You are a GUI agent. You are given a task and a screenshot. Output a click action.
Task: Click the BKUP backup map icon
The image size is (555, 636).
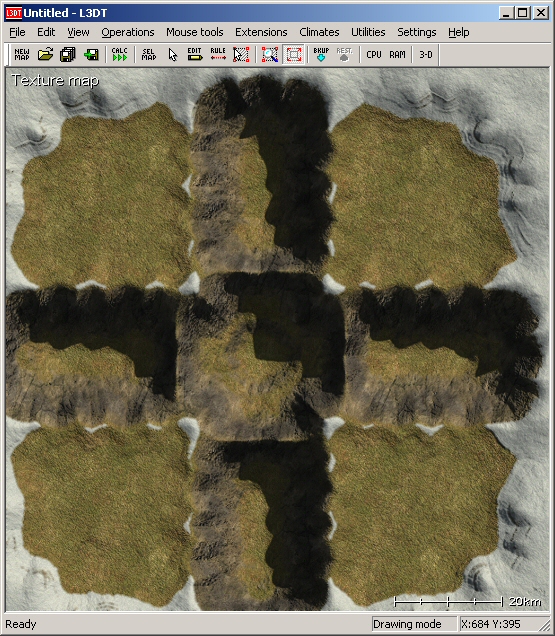point(321,54)
